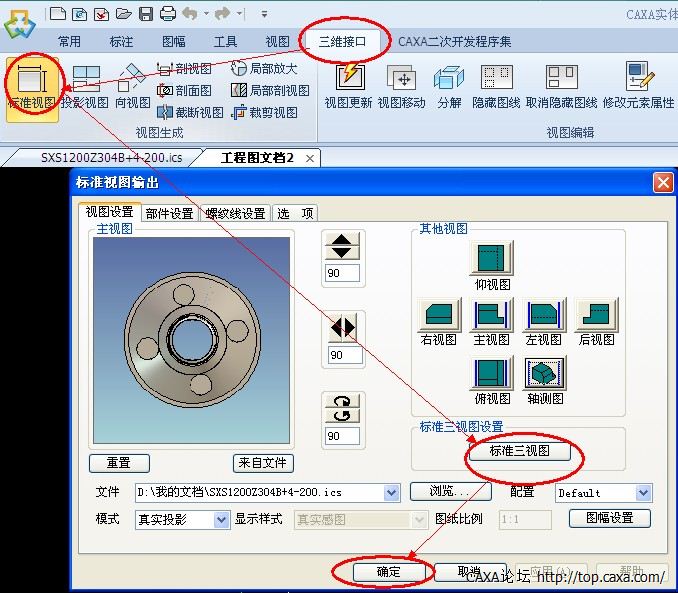The image size is (678, 593).
Task: Open the 部件设置 dialog tab
Action: click(169, 213)
